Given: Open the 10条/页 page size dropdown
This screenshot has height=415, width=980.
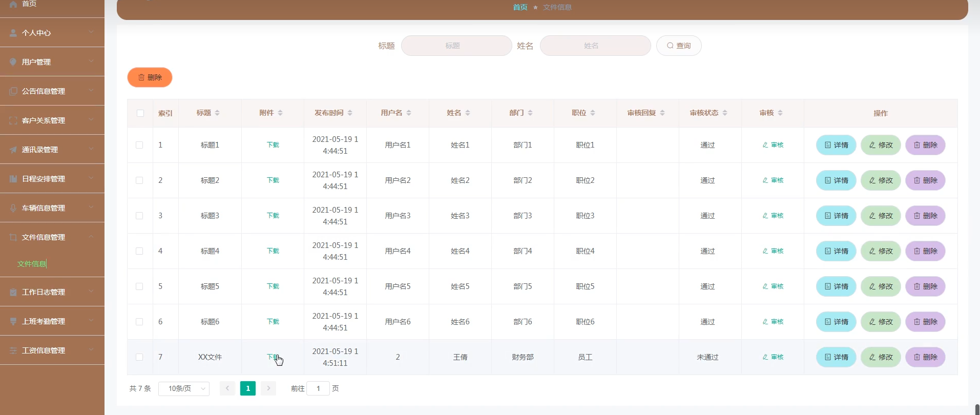Looking at the screenshot, I should [184, 388].
